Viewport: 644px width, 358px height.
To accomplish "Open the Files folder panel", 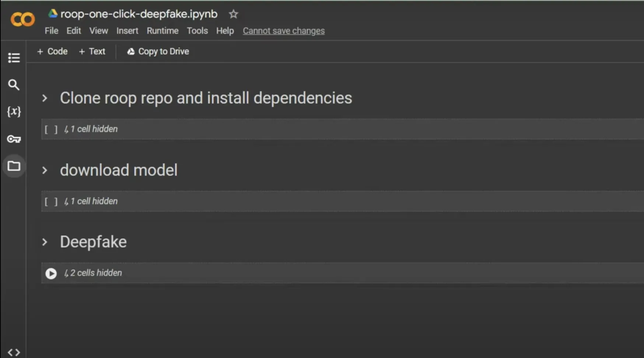I will pos(14,166).
